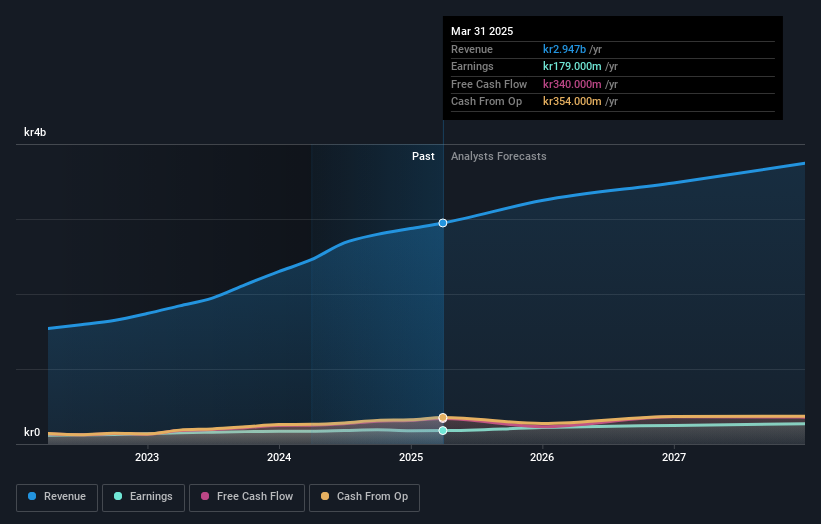The width and height of the screenshot is (821, 524).
Task: Click the Cash From Op orange data point marker
Action: coord(443,418)
